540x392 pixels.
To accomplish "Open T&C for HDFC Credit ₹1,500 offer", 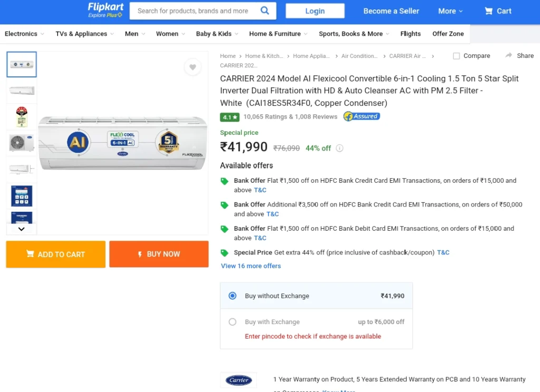I will coord(260,190).
